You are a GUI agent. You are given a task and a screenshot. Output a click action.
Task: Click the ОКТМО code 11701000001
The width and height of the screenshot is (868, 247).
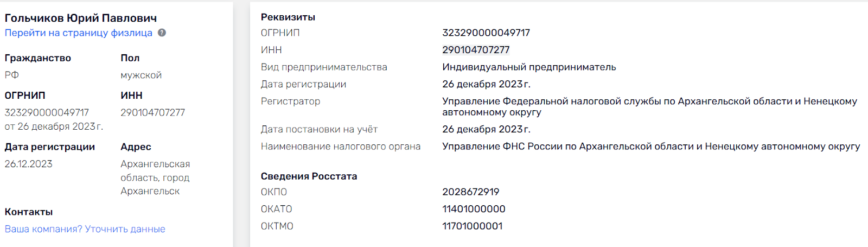473,226
